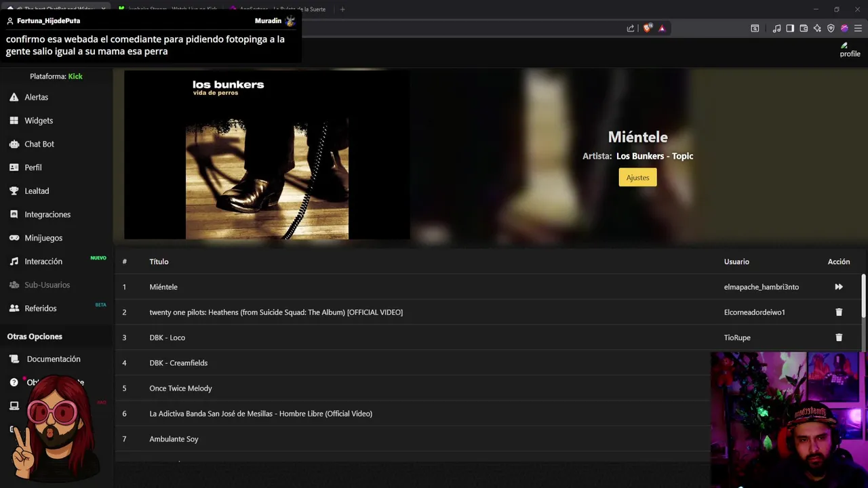
Task: Open Referidos in the sidebar
Action: point(41,308)
